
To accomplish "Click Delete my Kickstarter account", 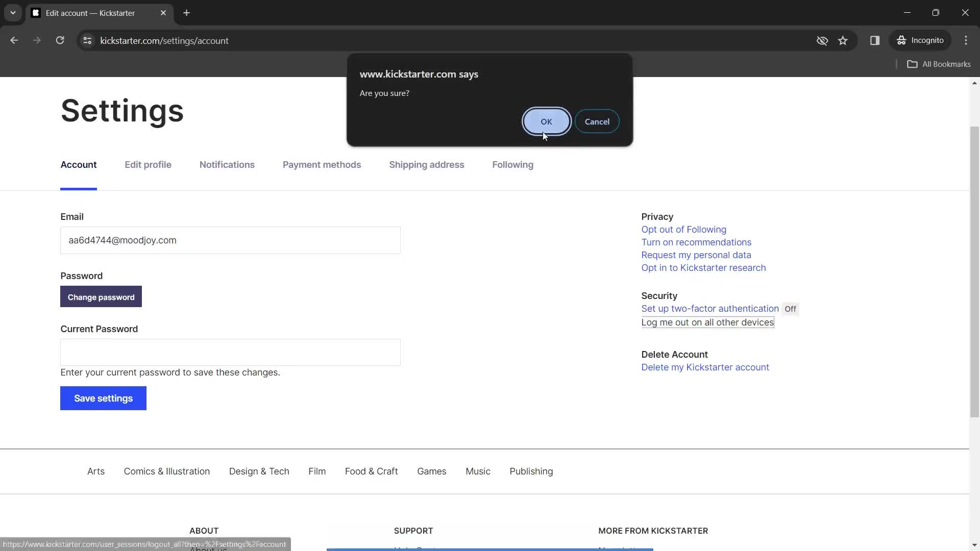I will 705,367.
